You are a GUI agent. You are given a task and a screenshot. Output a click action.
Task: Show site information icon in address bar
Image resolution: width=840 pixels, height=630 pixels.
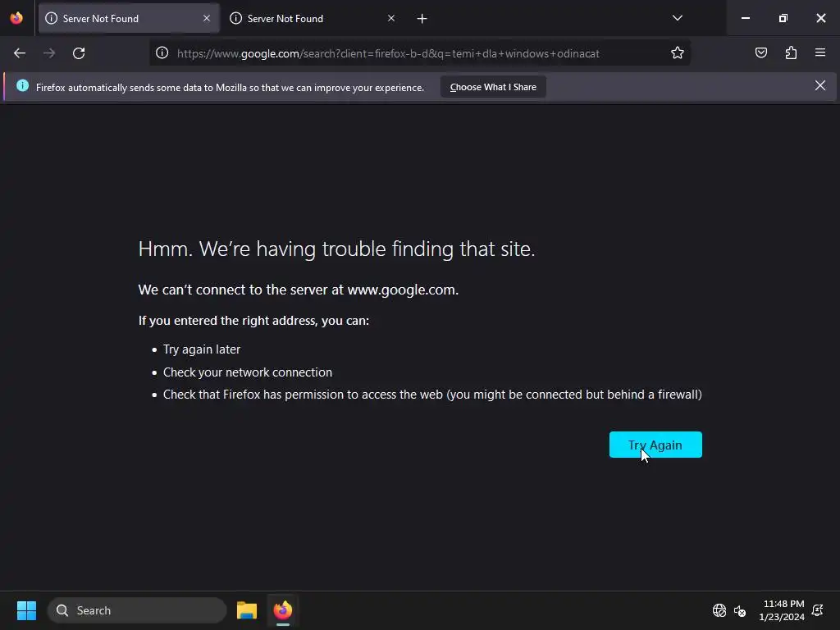[x=162, y=53]
